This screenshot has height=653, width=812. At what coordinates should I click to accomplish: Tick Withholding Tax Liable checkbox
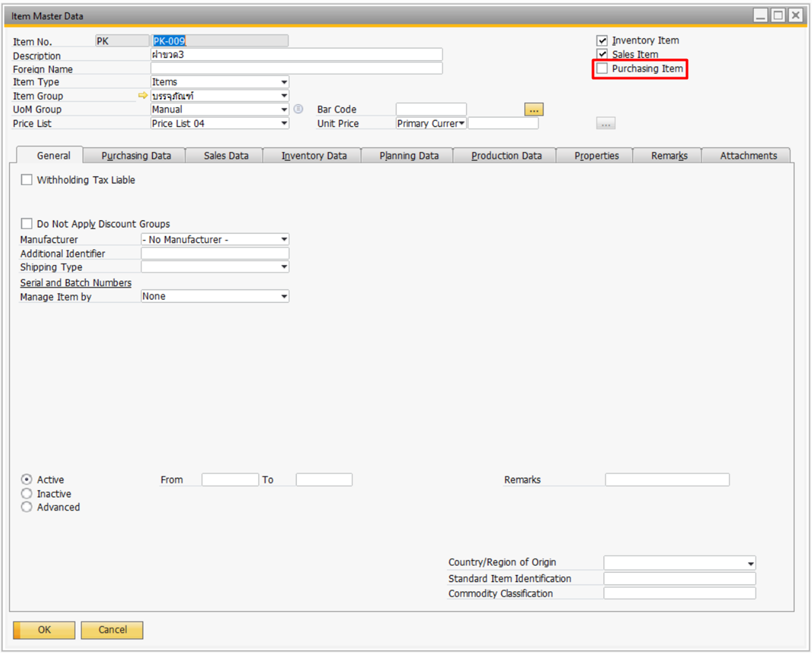(x=27, y=180)
